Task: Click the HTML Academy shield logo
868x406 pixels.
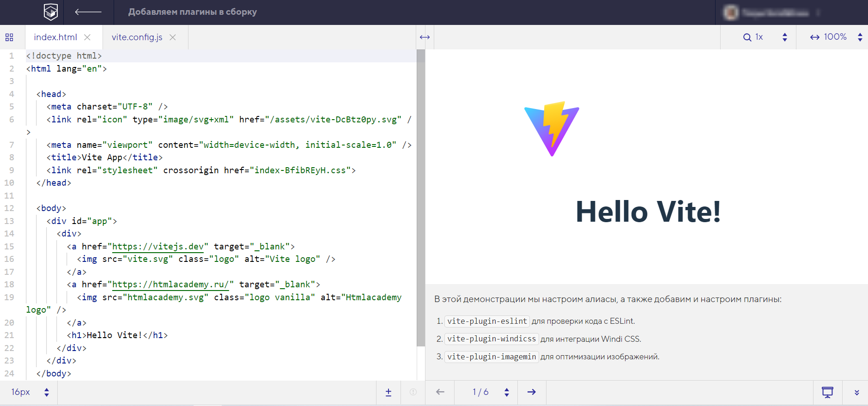Action: pyautogui.click(x=50, y=12)
